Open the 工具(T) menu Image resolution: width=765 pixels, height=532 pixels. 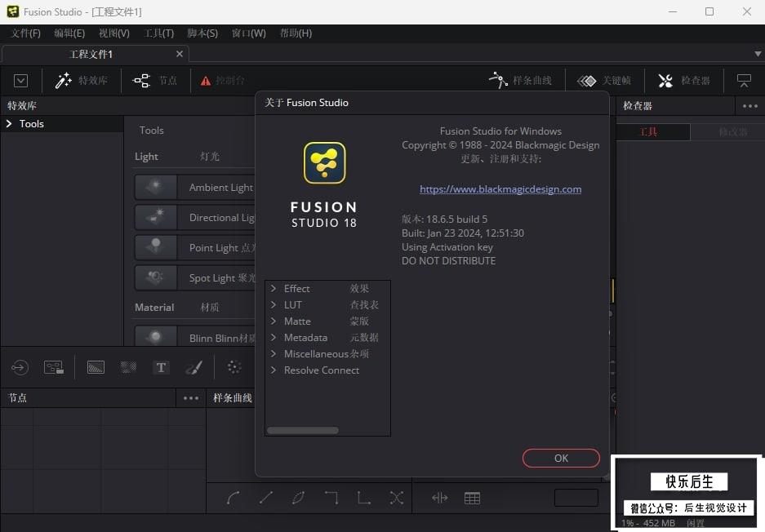click(159, 33)
